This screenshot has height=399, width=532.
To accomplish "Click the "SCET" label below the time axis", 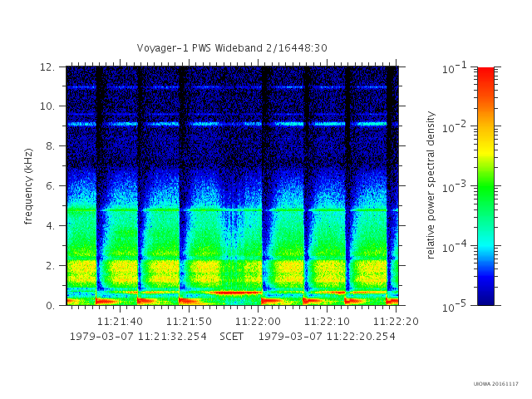I will (231, 337).
